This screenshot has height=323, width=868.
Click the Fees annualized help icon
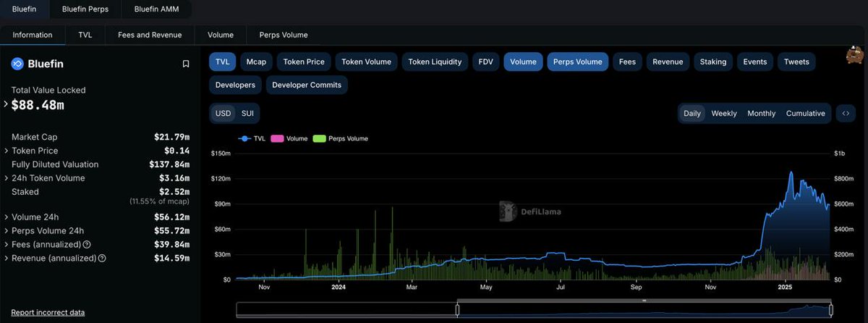tap(87, 245)
